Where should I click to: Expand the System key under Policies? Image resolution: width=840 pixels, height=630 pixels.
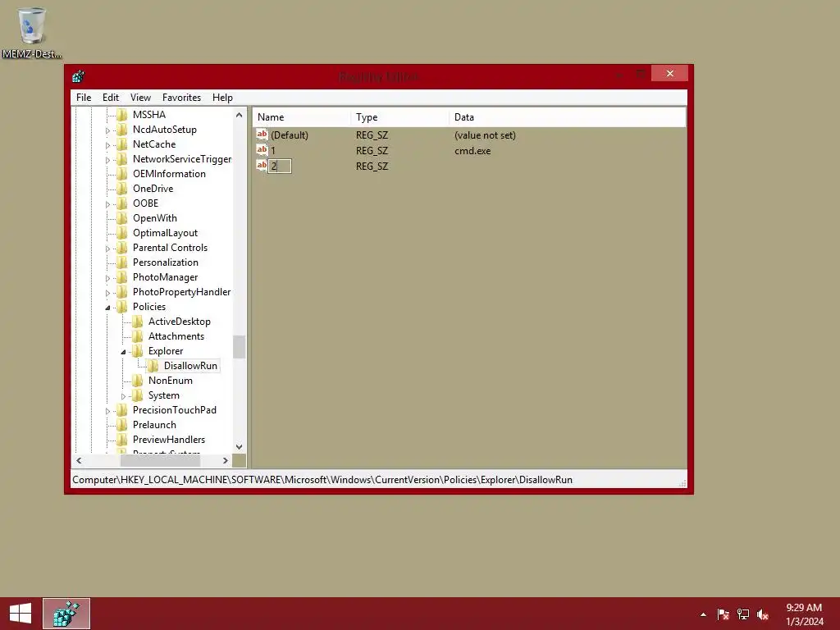click(123, 396)
